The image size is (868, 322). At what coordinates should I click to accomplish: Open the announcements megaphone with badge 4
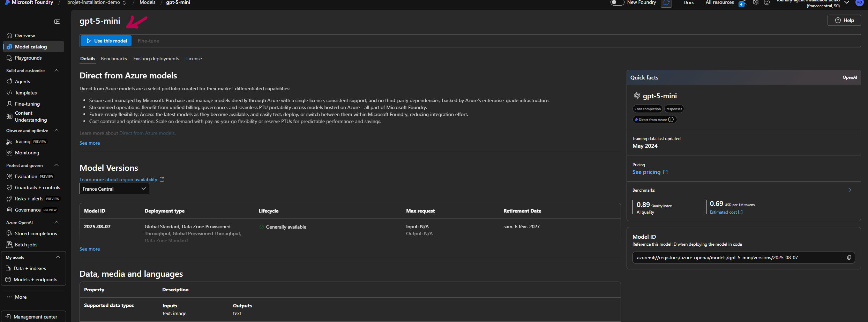pyautogui.click(x=743, y=3)
